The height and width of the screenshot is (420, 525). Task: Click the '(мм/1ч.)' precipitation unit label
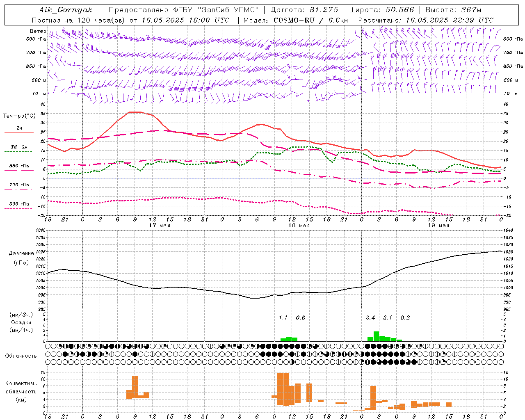coord(21,330)
